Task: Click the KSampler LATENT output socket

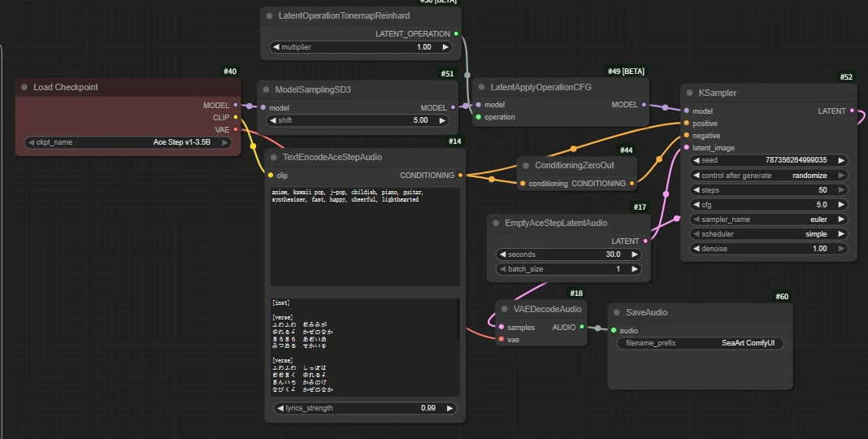Action: tap(852, 111)
